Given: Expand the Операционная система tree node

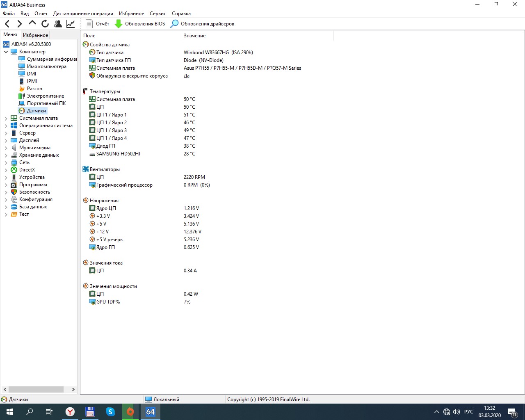Looking at the screenshot, I should coord(6,126).
